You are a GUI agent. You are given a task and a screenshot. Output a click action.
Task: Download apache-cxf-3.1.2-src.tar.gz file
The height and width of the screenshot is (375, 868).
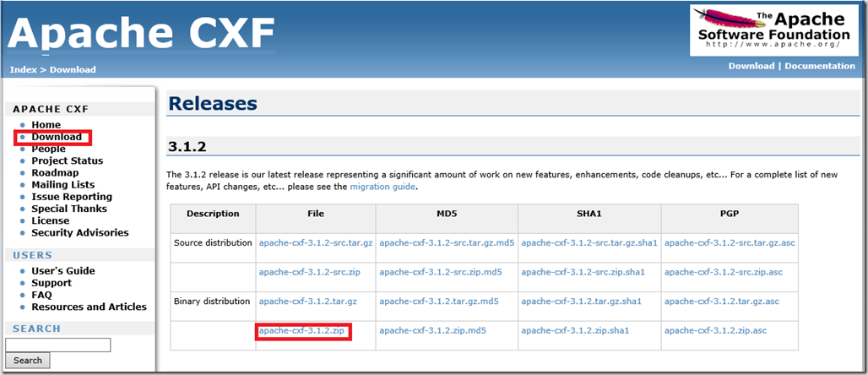click(x=316, y=243)
